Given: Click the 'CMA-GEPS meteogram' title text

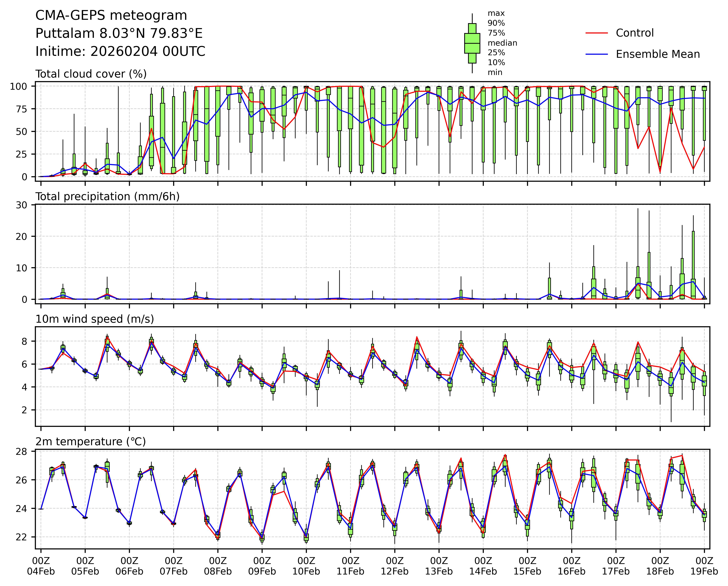Looking at the screenshot, I should (111, 15).
